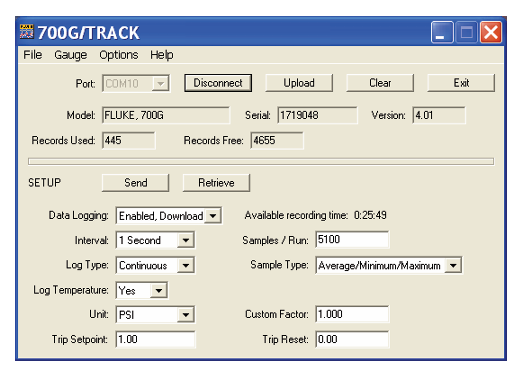Image resolution: width=520 pixels, height=374 pixels.
Task: Click the Samples / Run field showing 5100
Action: pos(352,240)
